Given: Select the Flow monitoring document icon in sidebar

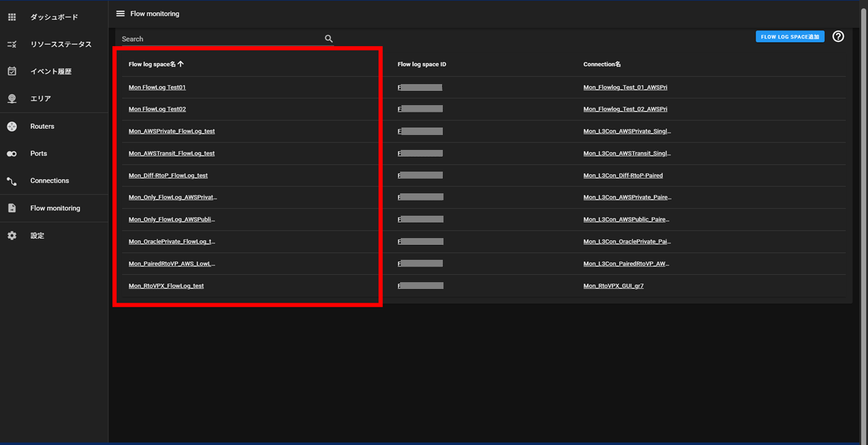Looking at the screenshot, I should click(x=12, y=208).
